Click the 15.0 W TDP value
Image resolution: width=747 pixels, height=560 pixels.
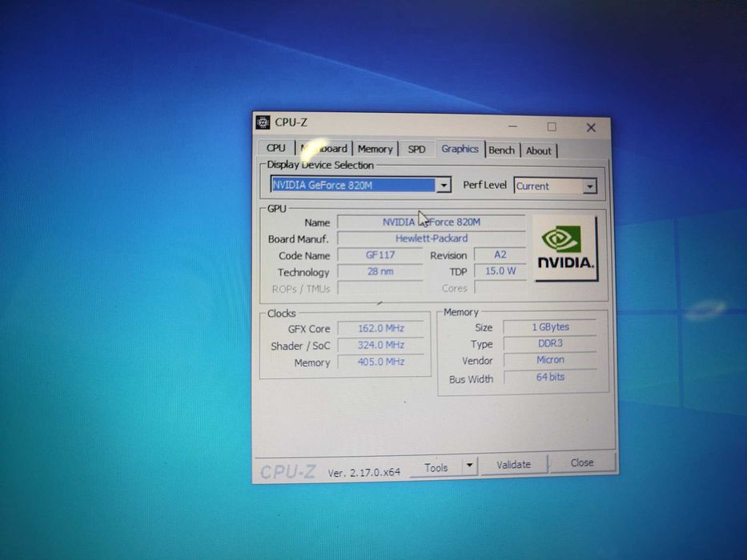tap(500, 271)
